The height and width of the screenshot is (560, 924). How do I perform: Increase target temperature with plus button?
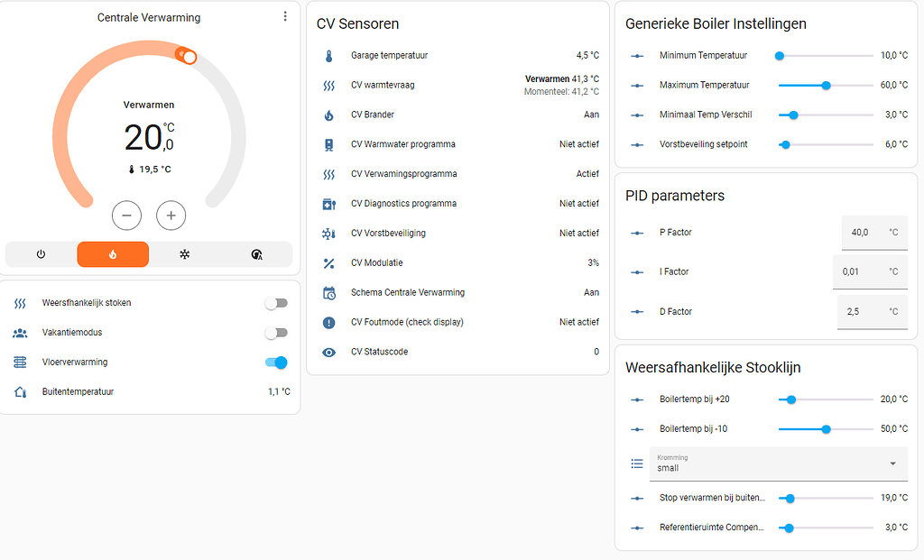pyautogui.click(x=171, y=216)
